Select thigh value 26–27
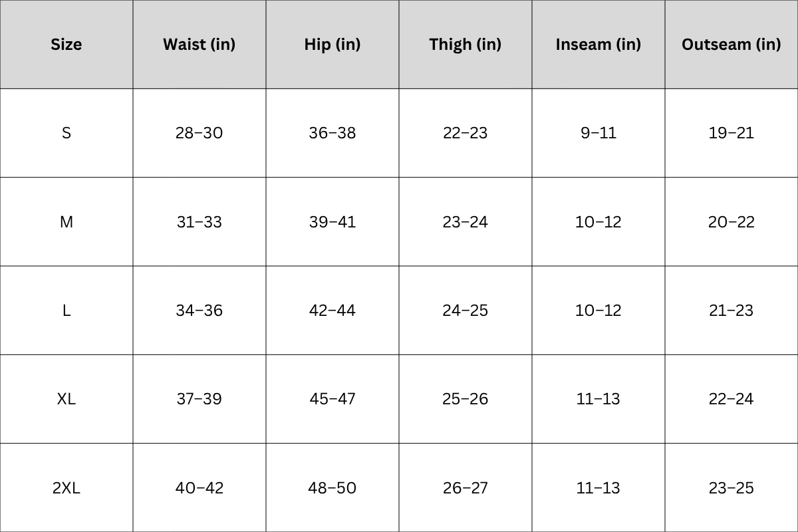 tap(465, 488)
